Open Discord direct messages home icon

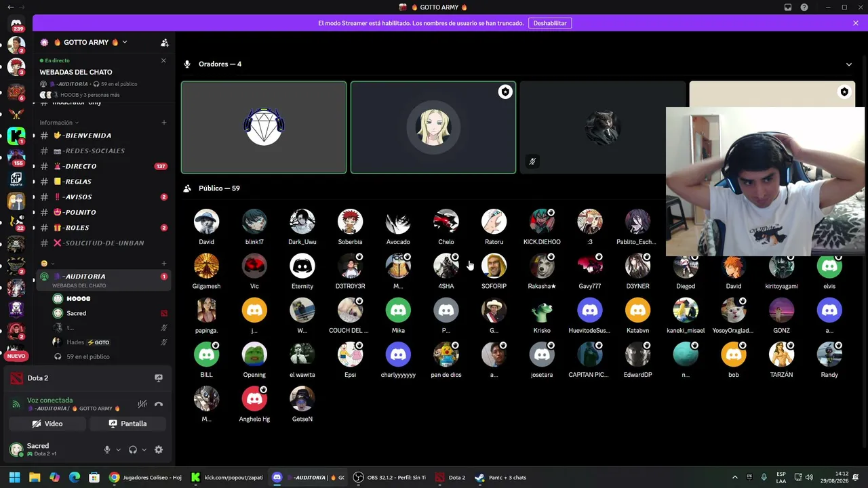pyautogui.click(x=16, y=24)
